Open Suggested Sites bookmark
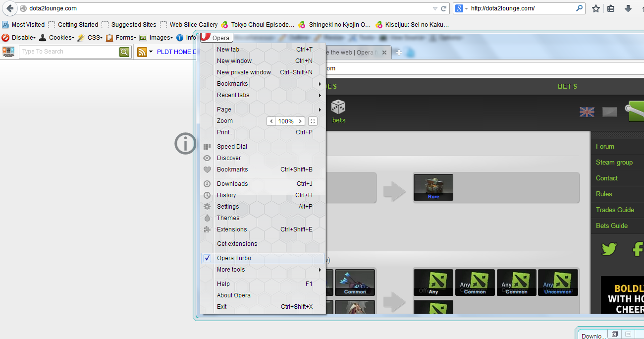Screen dimensions: 644x339 129,24
